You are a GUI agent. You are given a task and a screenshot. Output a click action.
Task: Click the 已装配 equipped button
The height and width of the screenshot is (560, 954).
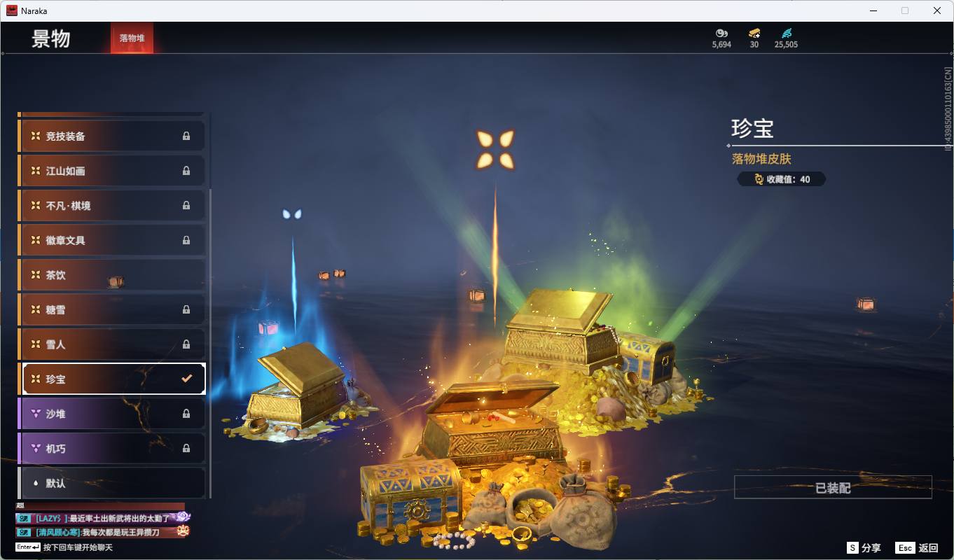pyautogui.click(x=833, y=487)
